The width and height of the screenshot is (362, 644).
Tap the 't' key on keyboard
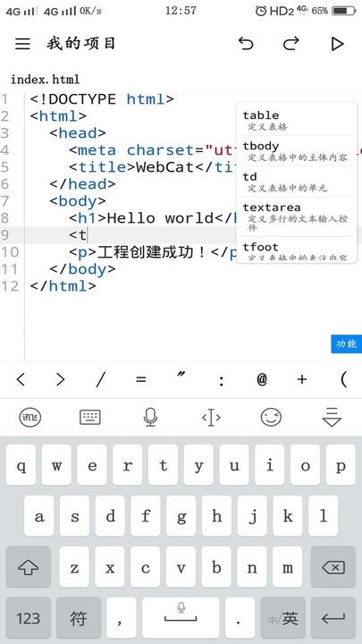[163, 465]
